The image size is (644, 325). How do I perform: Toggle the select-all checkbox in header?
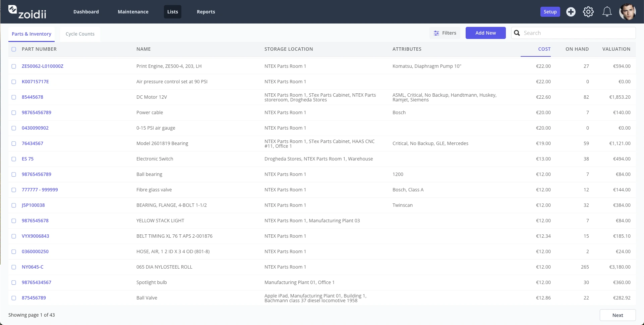coord(14,49)
